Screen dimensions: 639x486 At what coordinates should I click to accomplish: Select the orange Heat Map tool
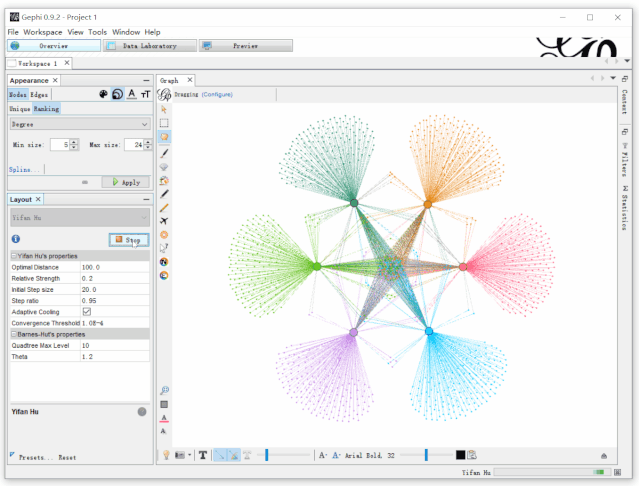click(164, 235)
